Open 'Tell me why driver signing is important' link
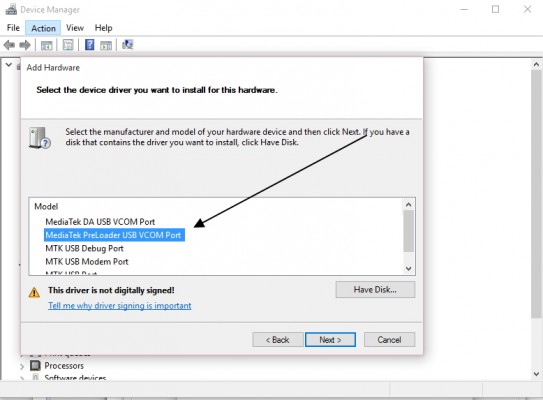This screenshot has height=400, width=543. pos(119,306)
